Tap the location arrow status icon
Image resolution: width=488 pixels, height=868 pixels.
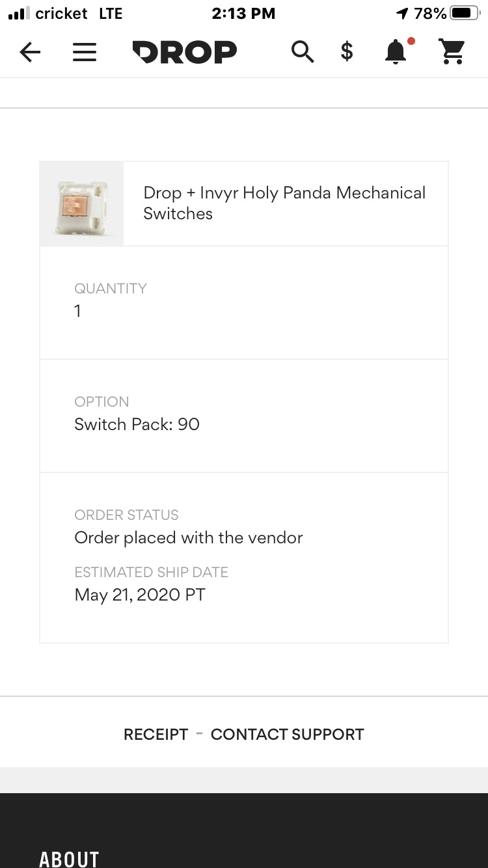click(402, 13)
